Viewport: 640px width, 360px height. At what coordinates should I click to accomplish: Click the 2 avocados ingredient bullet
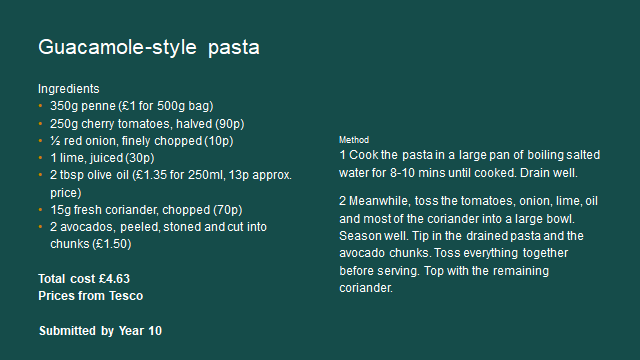(158, 235)
